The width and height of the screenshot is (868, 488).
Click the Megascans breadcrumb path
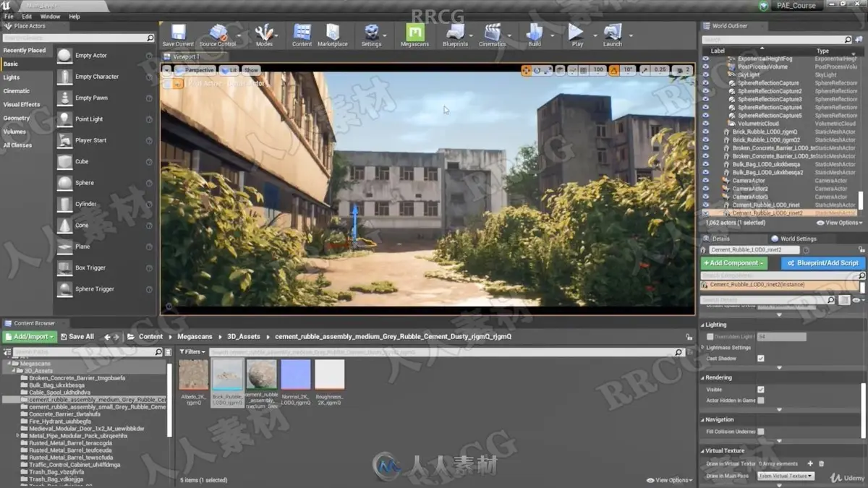[x=193, y=337]
